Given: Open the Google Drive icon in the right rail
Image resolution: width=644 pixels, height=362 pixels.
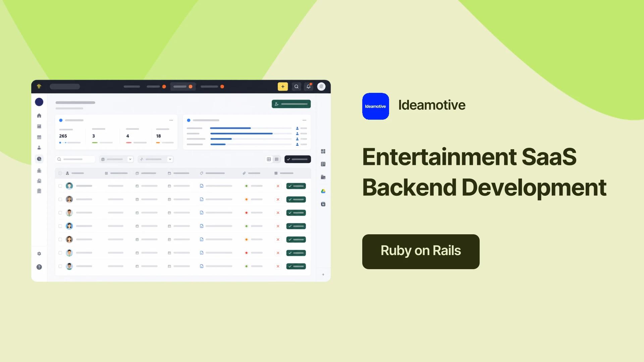Looking at the screenshot, I should 323,191.
